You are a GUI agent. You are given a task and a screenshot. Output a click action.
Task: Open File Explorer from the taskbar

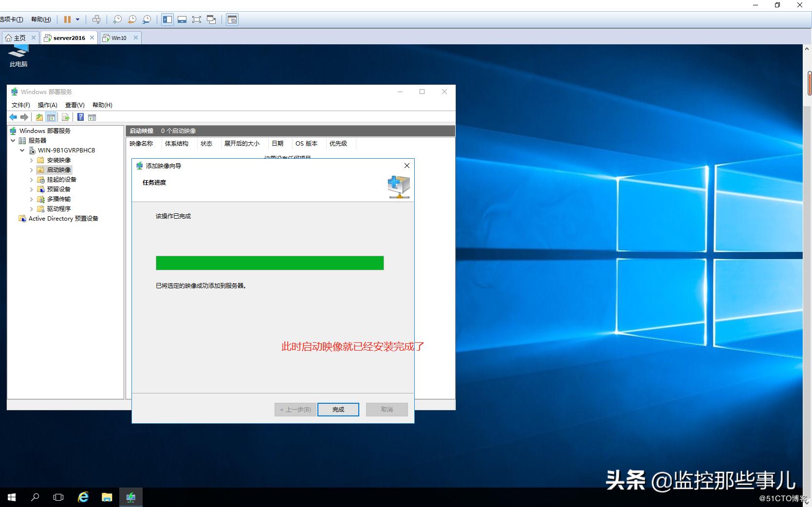107,497
